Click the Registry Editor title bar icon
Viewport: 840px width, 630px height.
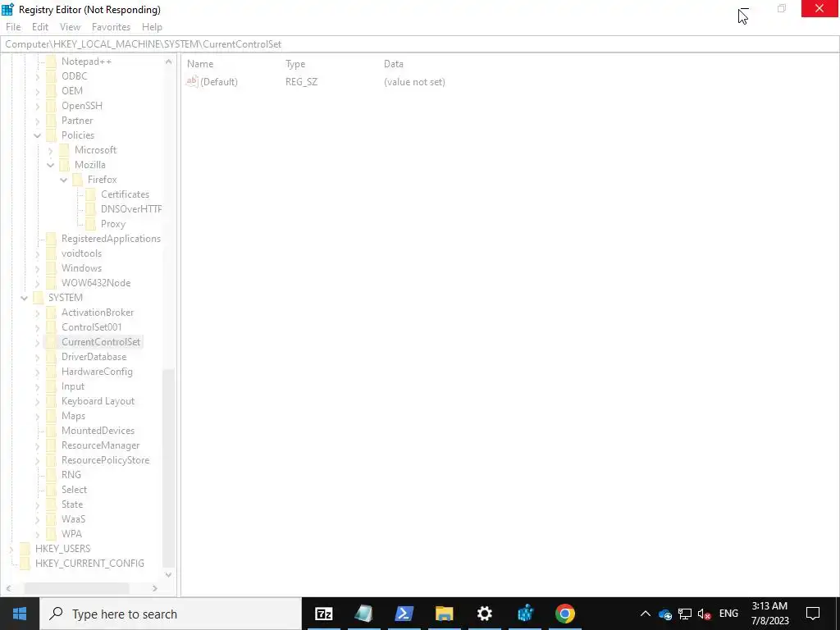coord(7,9)
